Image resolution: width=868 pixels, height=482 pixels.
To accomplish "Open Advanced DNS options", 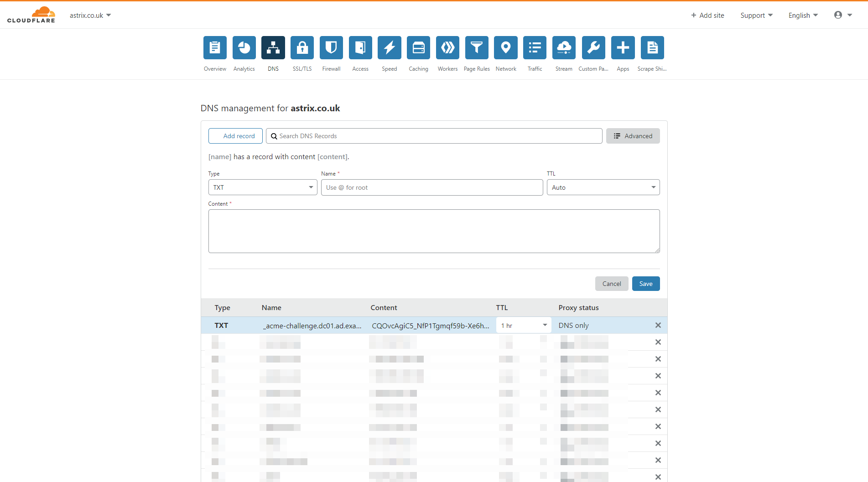I will point(633,135).
